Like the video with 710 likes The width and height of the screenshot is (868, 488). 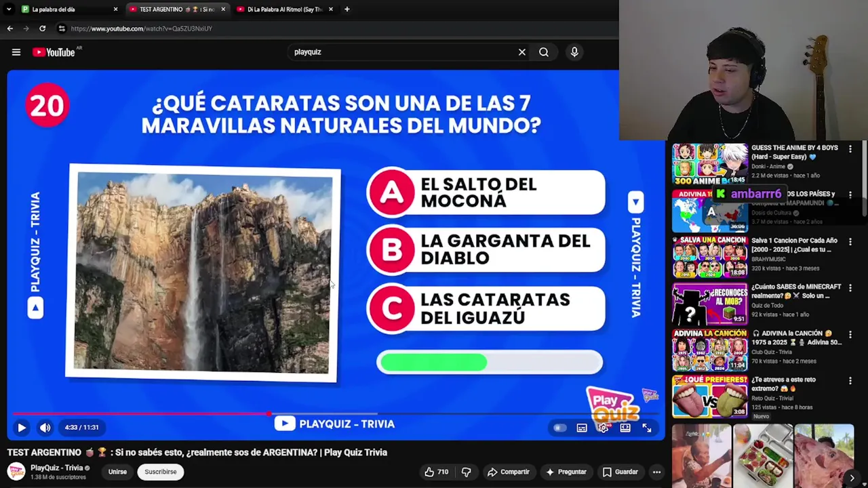click(436, 472)
